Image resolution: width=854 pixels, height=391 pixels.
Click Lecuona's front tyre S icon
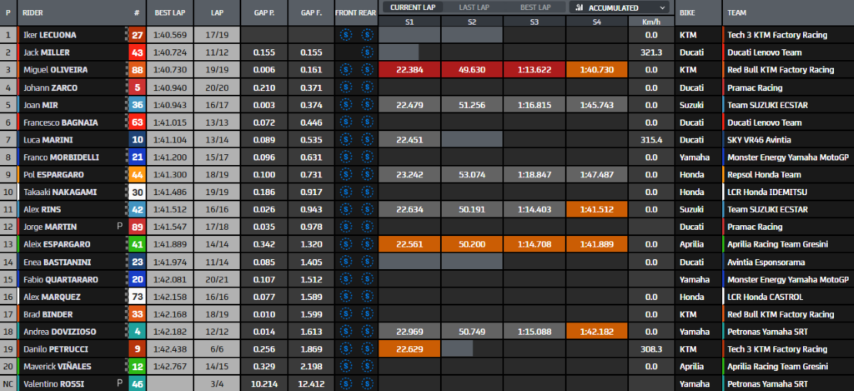[x=345, y=35]
